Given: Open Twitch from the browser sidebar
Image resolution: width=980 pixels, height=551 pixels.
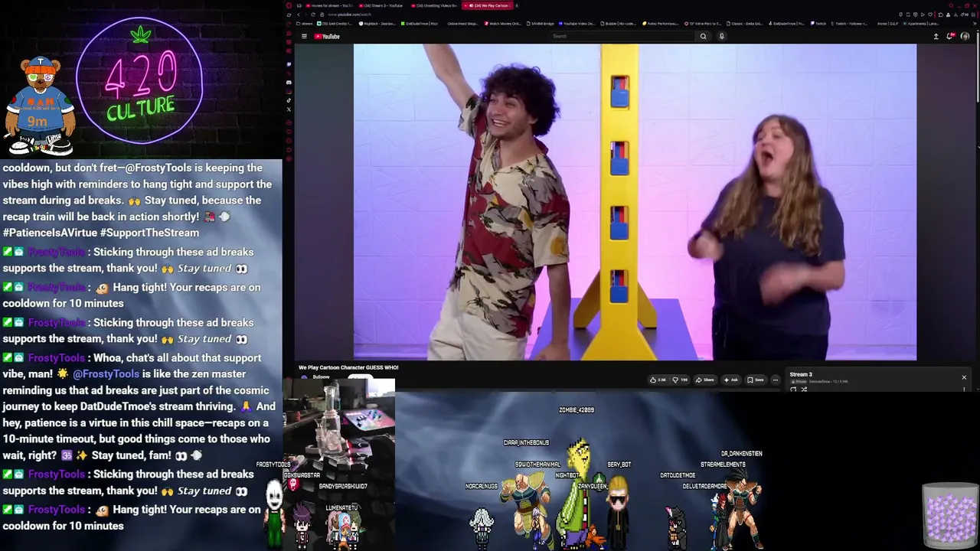Looking at the screenshot, I should pos(289,64).
